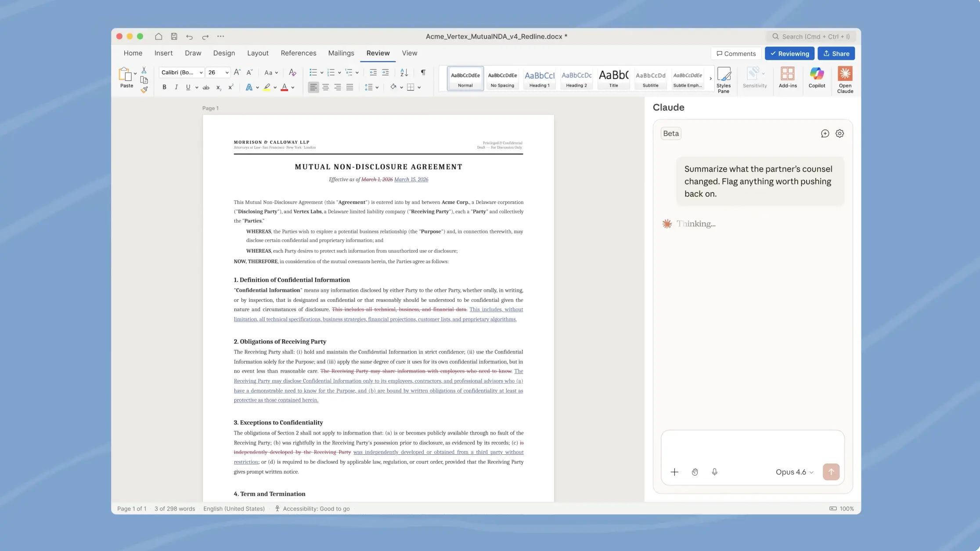Click the microphone icon in Claude's input
The height and width of the screenshot is (551, 980).
point(715,472)
